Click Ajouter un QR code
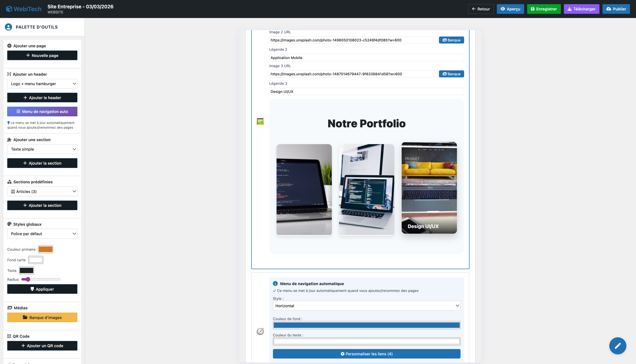This screenshot has width=636, height=364. coord(42,345)
